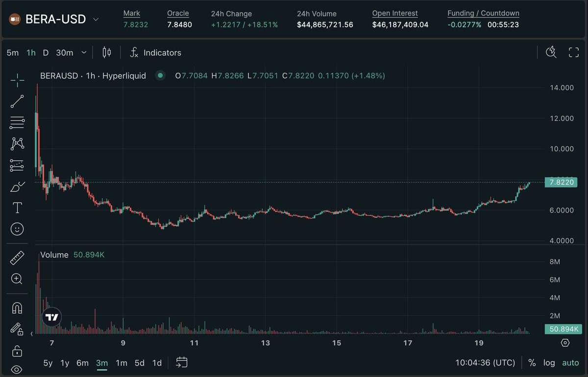This screenshot has width=588, height=377.
Task: Open the candlestick chart type selector
Action: [107, 52]
